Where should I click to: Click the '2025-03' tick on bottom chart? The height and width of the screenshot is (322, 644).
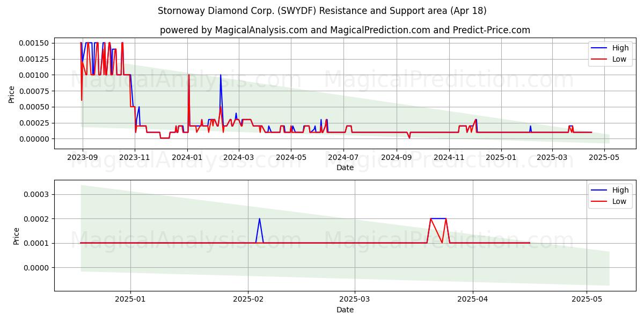(x=354, y=299)
